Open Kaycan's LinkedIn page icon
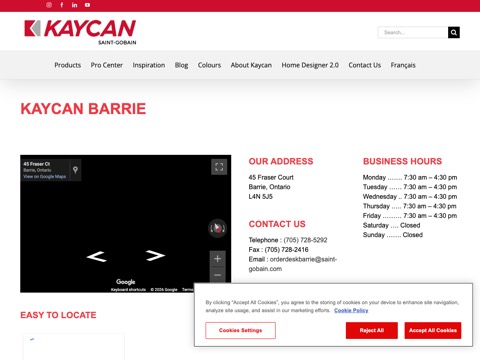480x360 pixels. [x=74, y=5]
